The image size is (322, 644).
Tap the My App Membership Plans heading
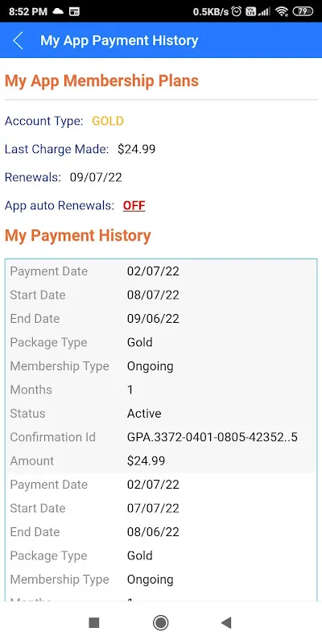click(x=102, y=81)
